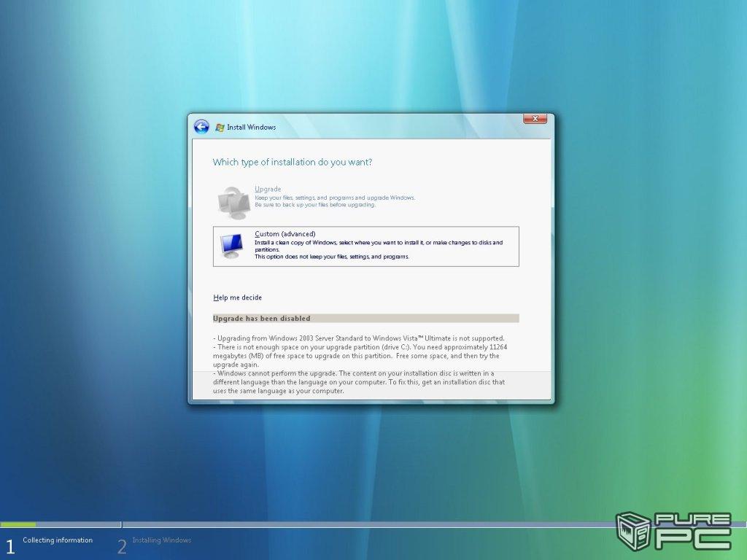This screenshot has width=747, height=560.
Task: Click the disabled Upgrade option title
Action: pos(268,189)
